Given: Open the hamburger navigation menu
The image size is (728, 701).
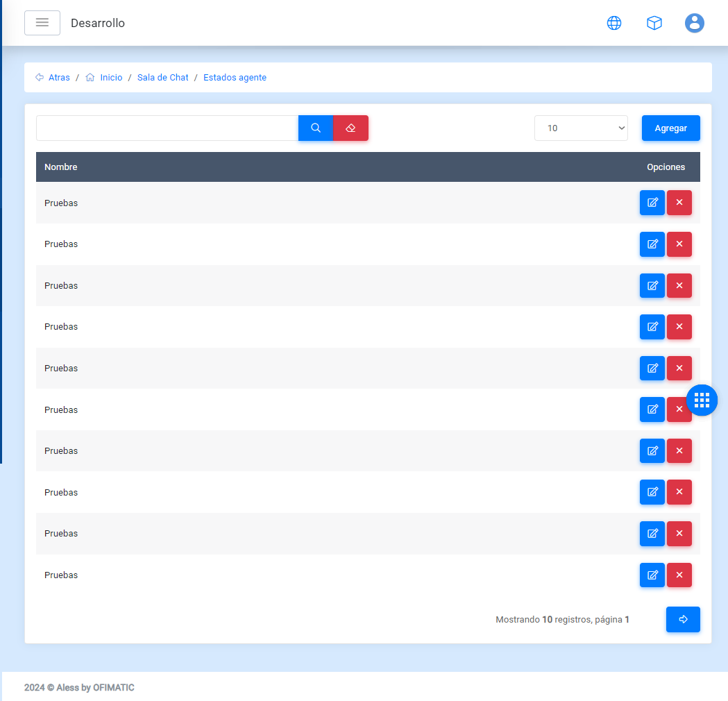Looking at the screenshot, I should pos(42,23).
